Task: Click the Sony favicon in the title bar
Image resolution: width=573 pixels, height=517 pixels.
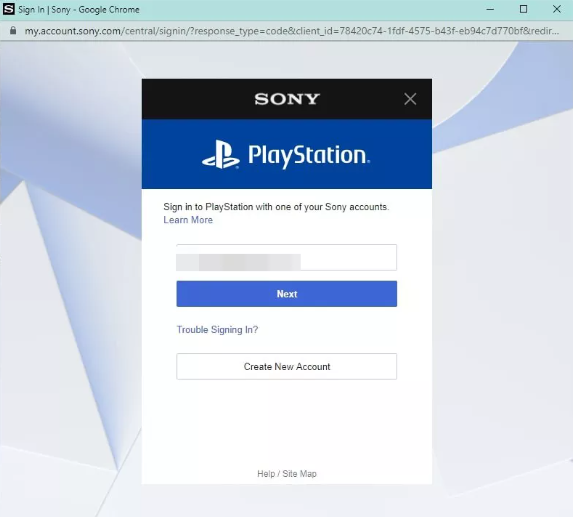Action: pyautogui.click(x=8, y=9)
